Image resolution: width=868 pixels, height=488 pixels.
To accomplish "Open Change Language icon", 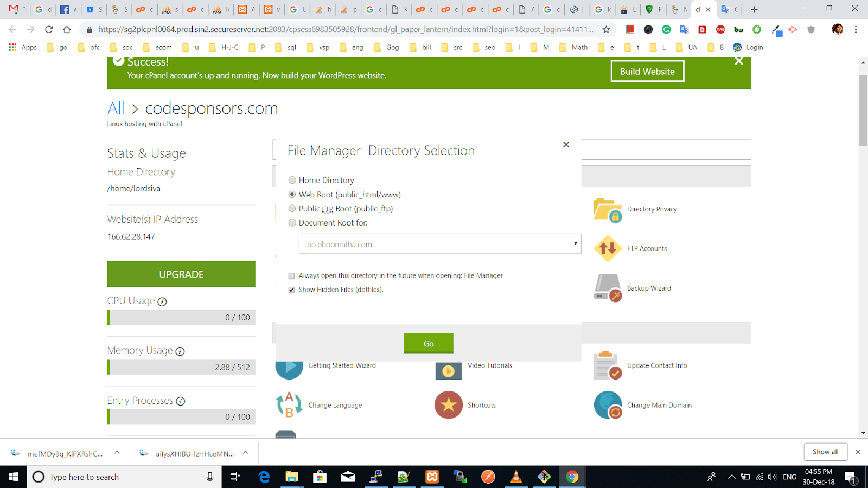I will tap(289, 405).
